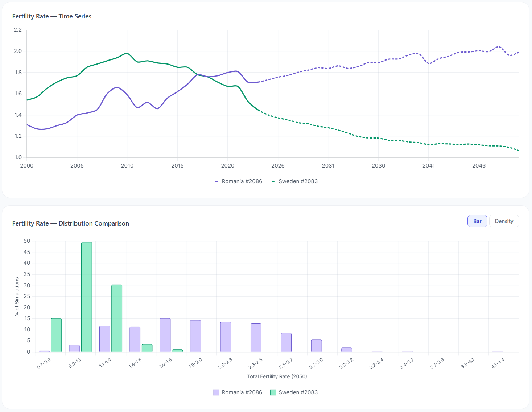532x412 pixels.
Task: Select Romania's bar in the 2.0–2.3 range
Action: pos(226,337)
